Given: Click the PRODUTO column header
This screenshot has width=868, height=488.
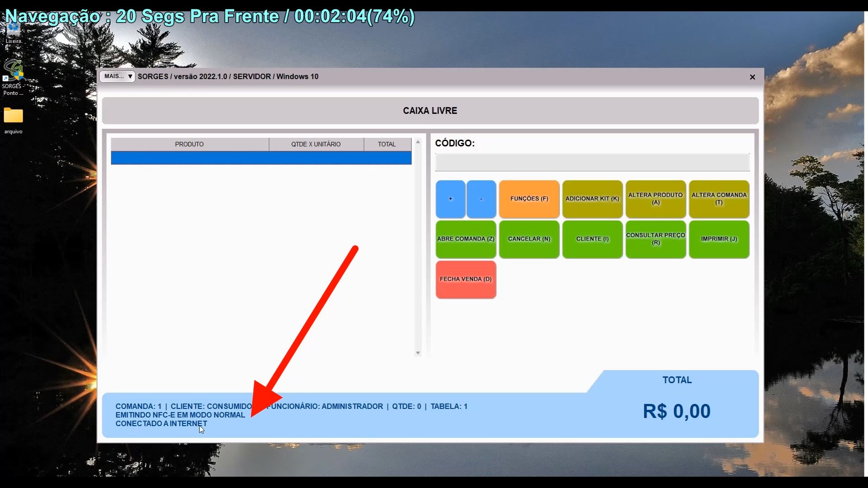Looking at the screenshot, I should pos(189,144).
